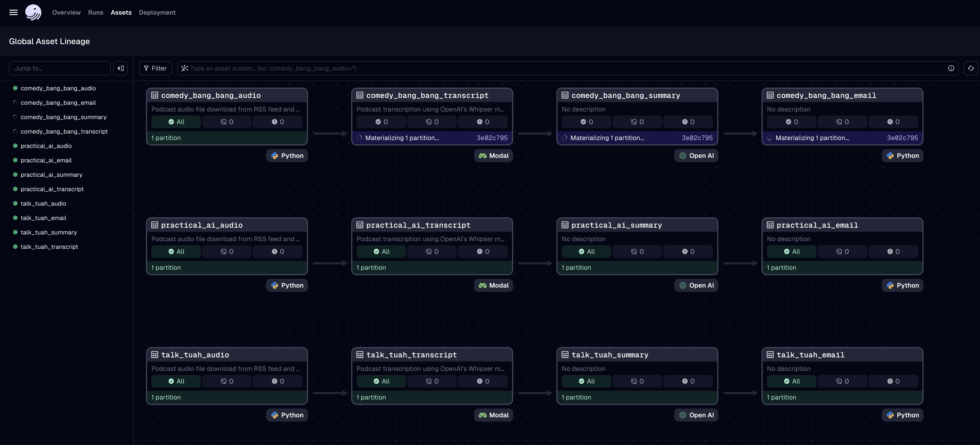Click failed count on practical_ai_email node
Viewport: 980px width, 445px height.
893,252
